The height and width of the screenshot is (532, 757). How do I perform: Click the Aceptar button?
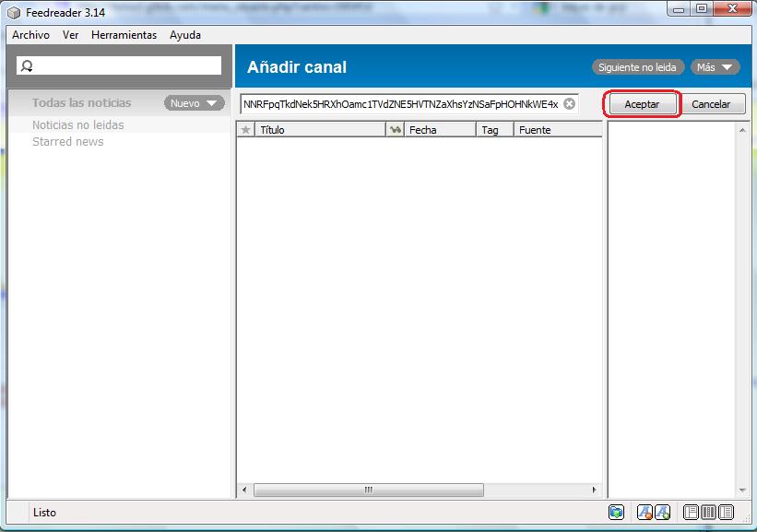(x=642, y=104)
